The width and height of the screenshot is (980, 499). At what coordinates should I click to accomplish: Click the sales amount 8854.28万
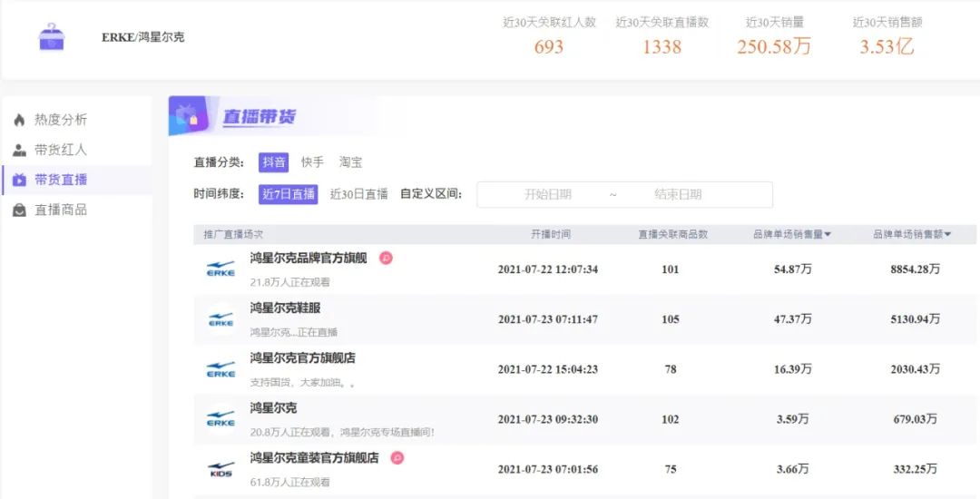(915, 269)
